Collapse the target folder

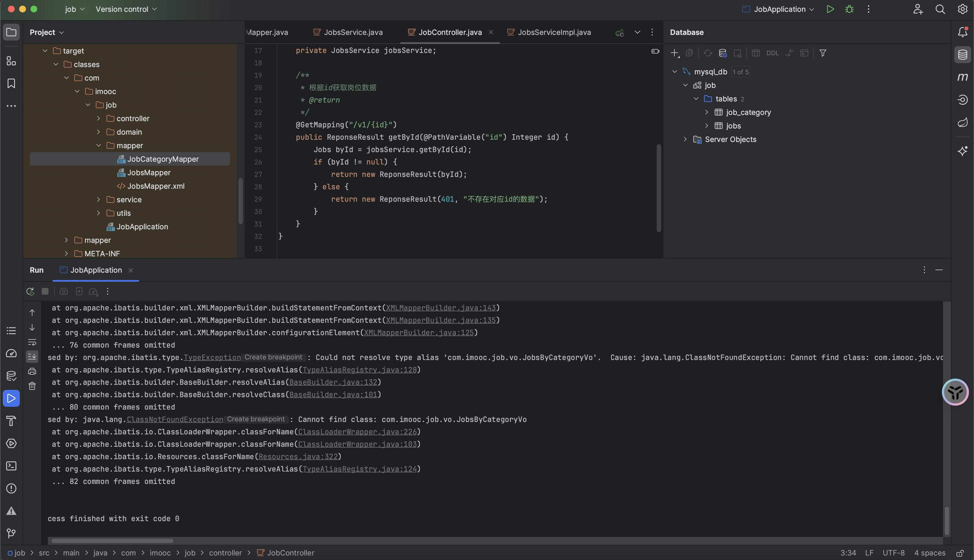click(45, 51)
